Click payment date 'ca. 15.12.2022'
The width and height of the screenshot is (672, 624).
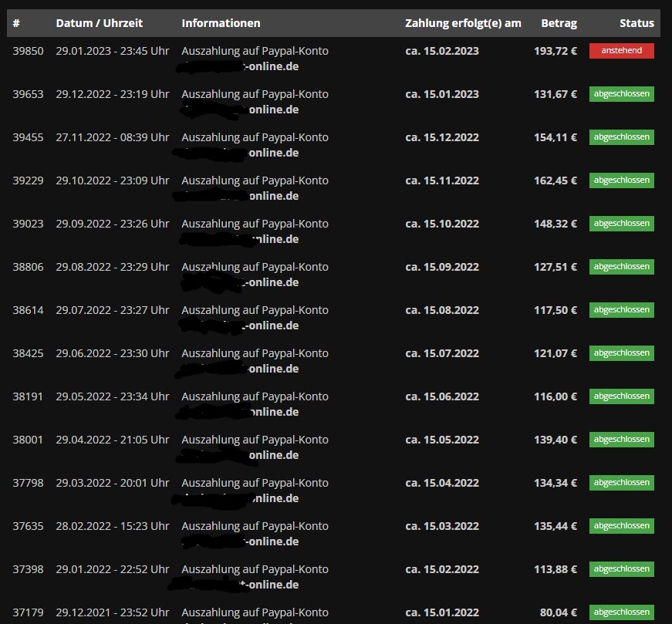[x=442, y=137]
